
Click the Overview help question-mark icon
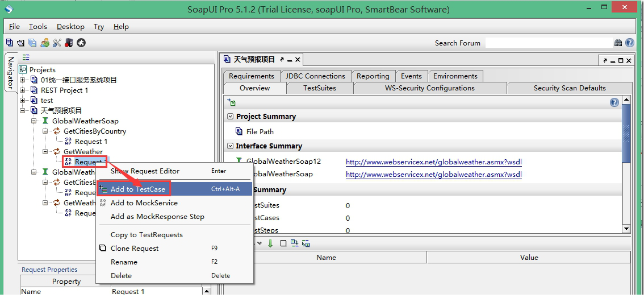click(614, 102)
